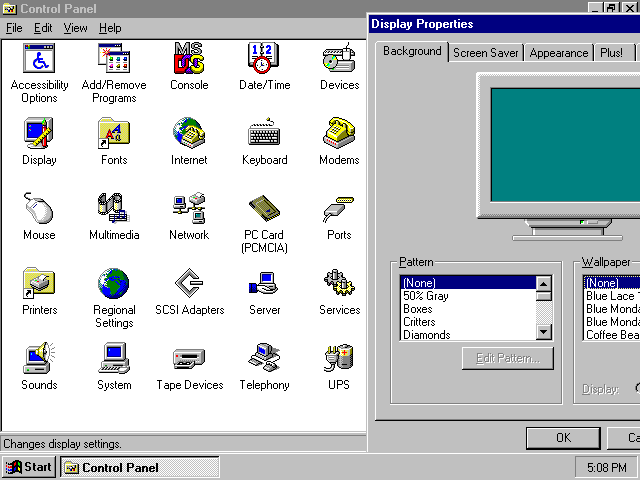The image size is (640, 480).
Task: Select Coffee Bean wallpaper
Action: tap(612, 335)
